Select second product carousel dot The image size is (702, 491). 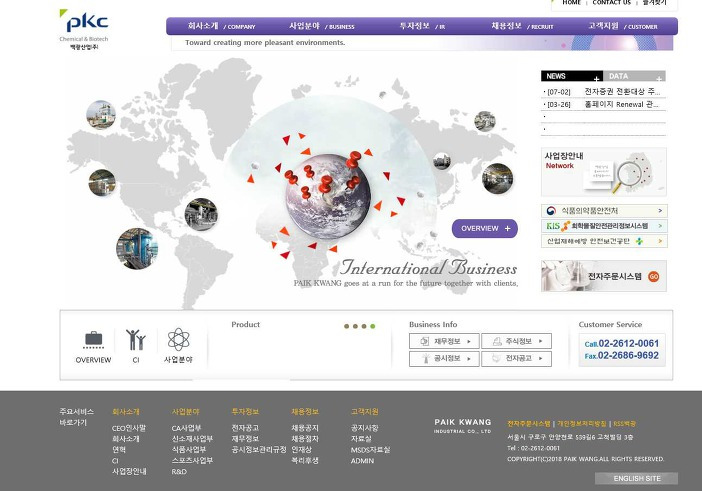click(x=355, y=326)
